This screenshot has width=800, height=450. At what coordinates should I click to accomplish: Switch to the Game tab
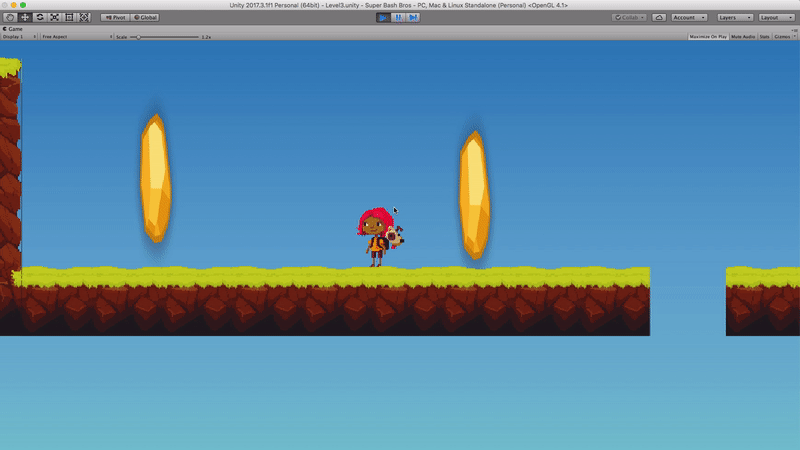14,29
